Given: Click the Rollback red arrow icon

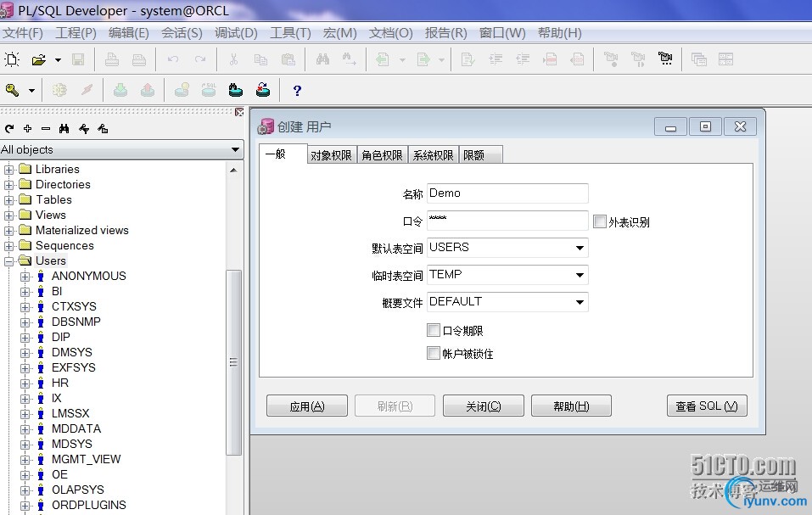Looking at the screenshot, I should (148, 91).
